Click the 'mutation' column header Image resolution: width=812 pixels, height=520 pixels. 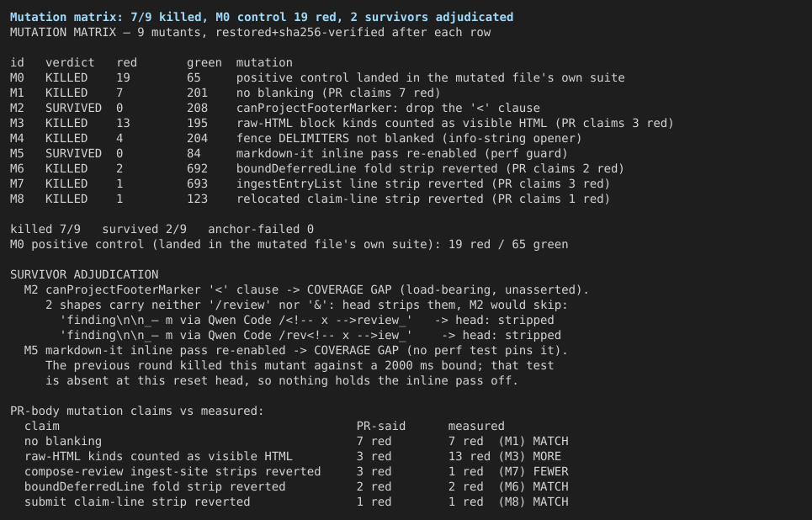pyautogui.click(x=264, y=62)
